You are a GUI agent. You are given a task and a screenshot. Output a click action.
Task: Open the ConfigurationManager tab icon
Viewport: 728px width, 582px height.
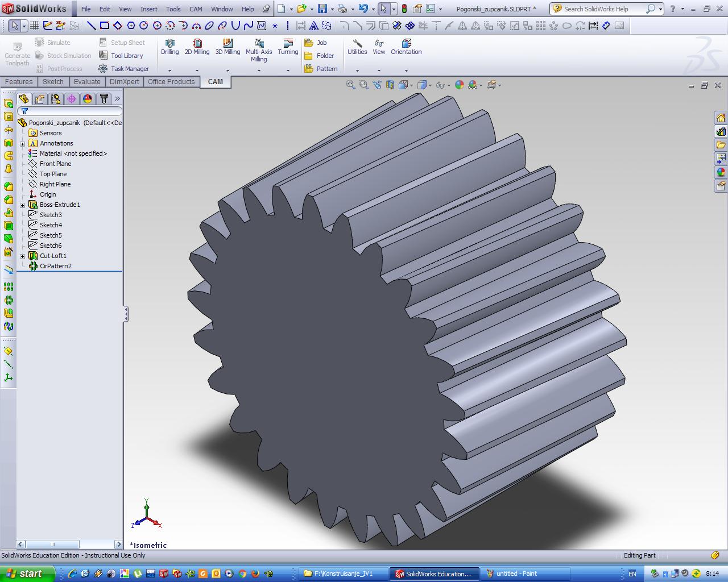55,99
